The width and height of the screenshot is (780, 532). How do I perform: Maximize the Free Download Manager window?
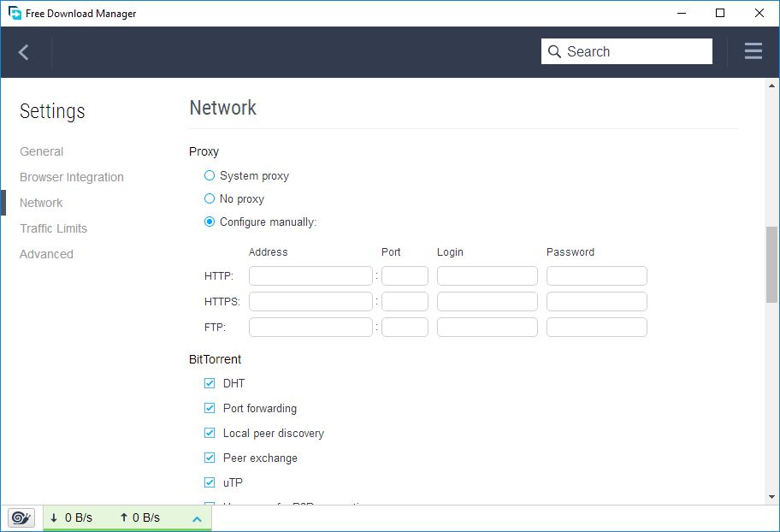click(720, 13)
